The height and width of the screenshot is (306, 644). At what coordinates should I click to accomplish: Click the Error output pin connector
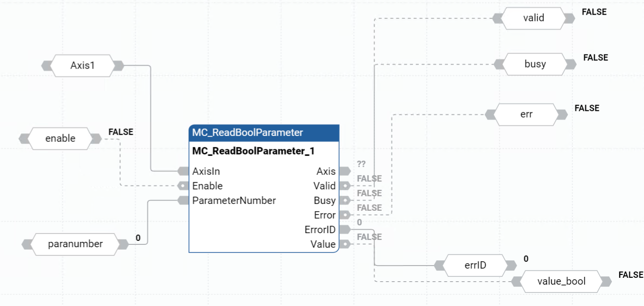point(345,215)
